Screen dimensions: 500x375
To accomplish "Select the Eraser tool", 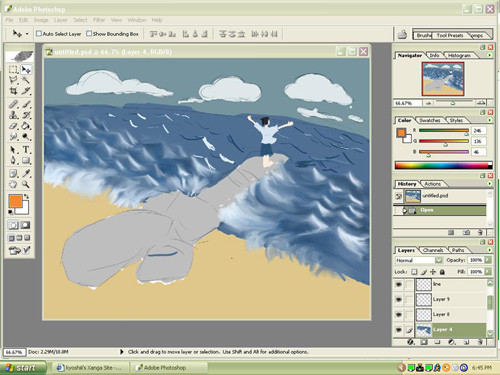I will 13,126.
